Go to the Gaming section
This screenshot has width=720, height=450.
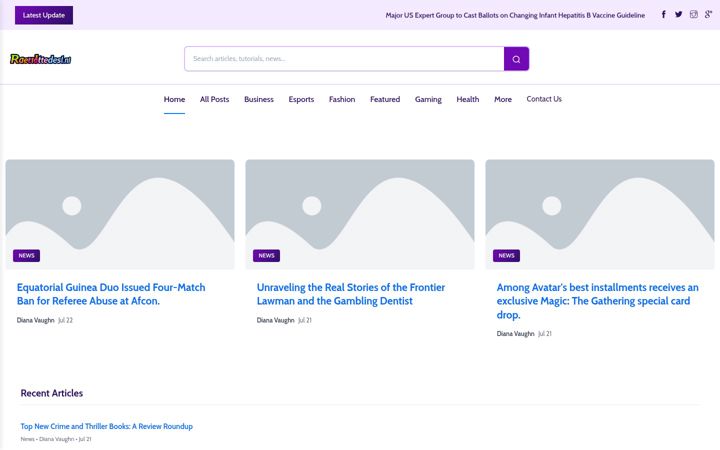click(x=428, y=99)
